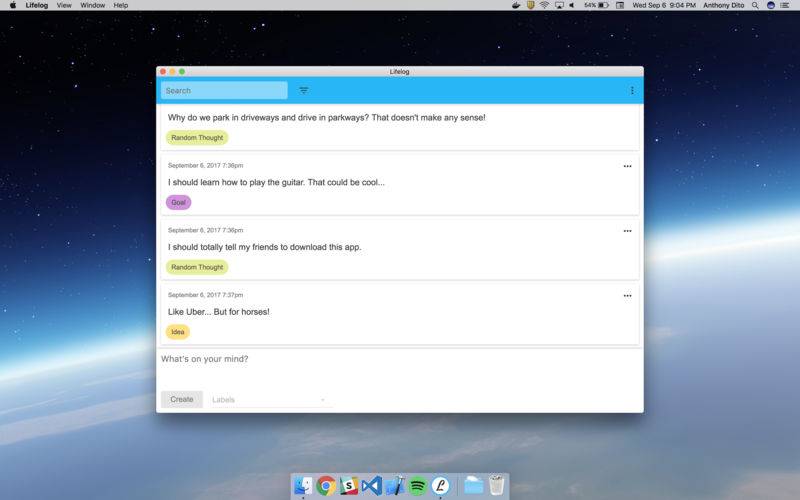Click the Random Thought label under the friends entry
Screen dimensions: 800x500
197,267
